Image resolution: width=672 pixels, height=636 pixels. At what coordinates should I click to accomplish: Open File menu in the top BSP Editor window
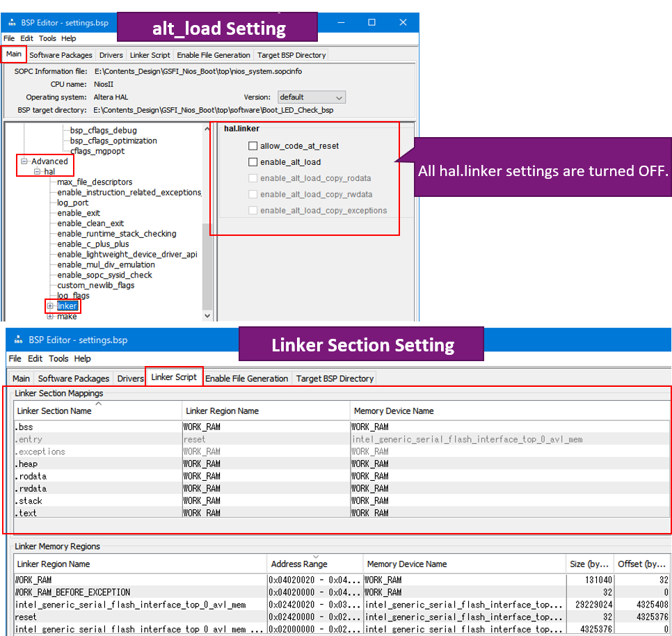click(9, 38)
